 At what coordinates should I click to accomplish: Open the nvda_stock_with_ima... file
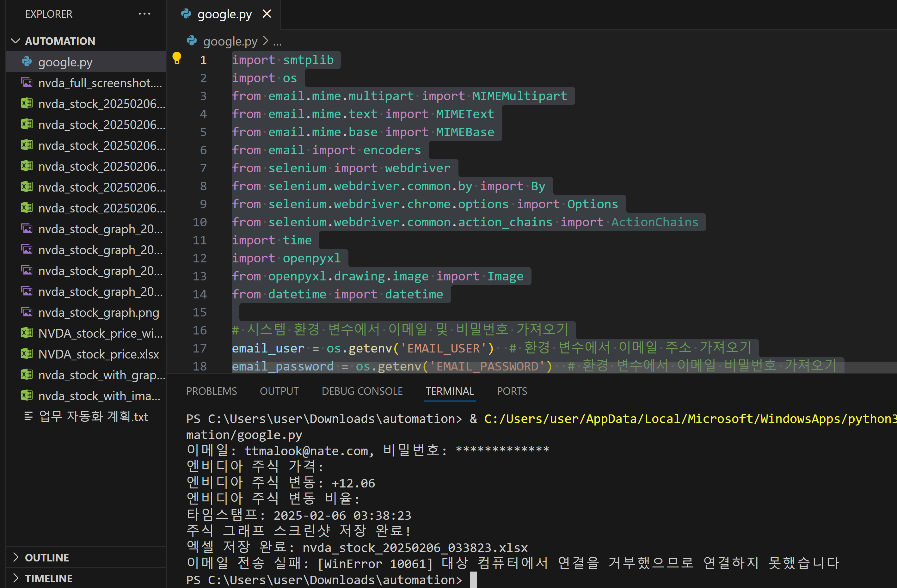86,396
